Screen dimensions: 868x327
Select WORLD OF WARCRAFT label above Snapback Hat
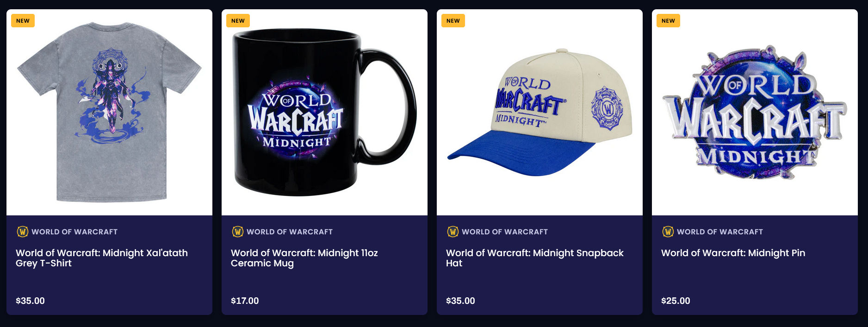pyautogui.click(x=505, y=232)
